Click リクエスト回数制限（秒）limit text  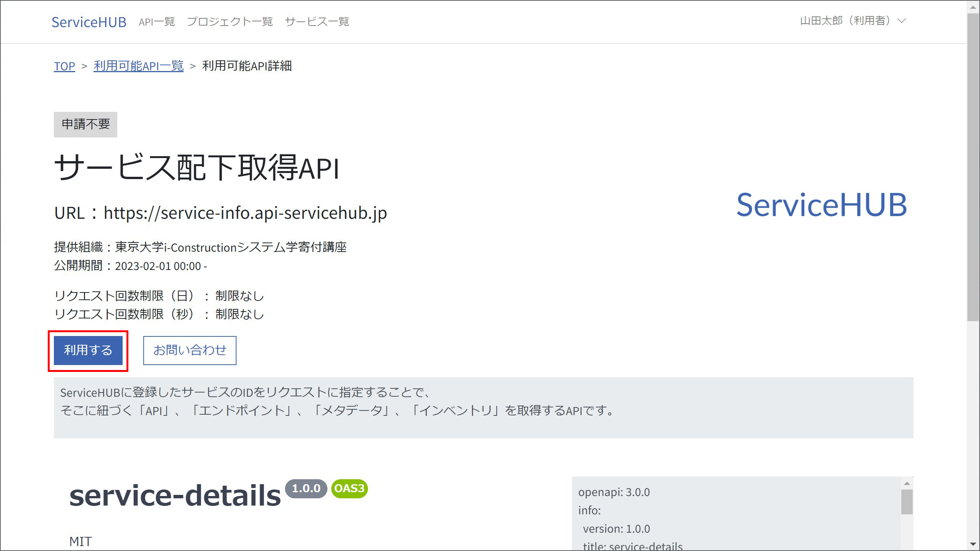159,314
